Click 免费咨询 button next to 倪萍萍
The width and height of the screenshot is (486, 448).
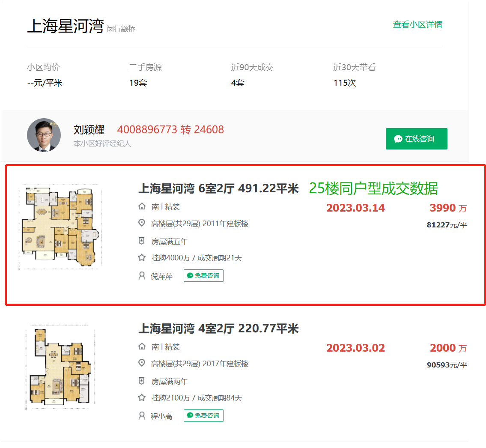coord(203,276)
